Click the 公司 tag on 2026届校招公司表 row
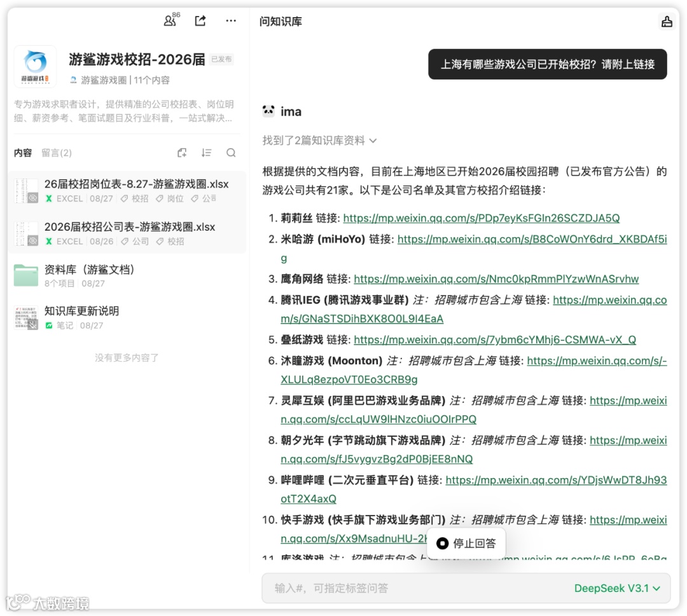687x616 pixels. pyautogui.click(x=135, y=241)
